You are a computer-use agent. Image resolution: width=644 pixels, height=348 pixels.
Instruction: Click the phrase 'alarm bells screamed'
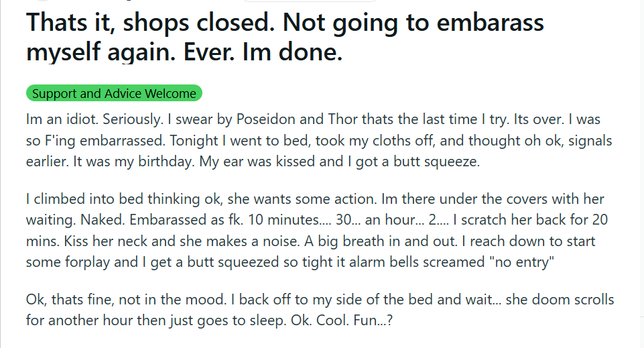tap(417, 262)
